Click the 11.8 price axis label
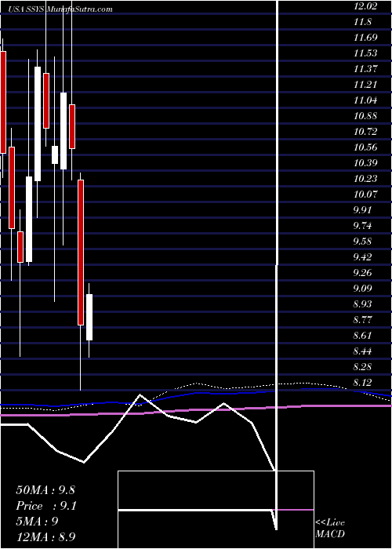The width and height of the screenshot is (392, 549). click(x=362, y=22)
